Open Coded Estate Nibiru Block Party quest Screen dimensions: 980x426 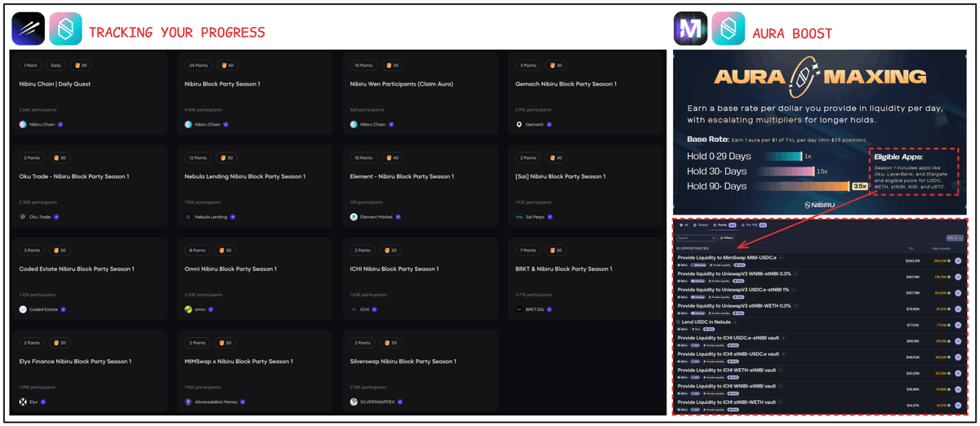88,278
